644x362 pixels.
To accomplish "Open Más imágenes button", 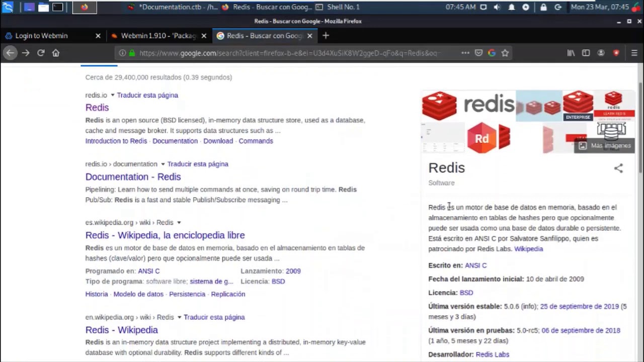I will tap(605, 145).
